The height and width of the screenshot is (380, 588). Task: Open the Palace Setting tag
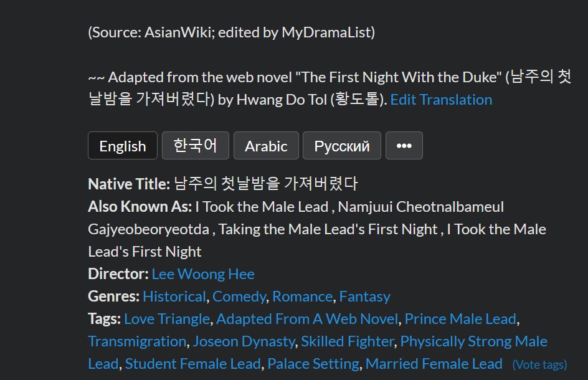(x=313, y=364)
